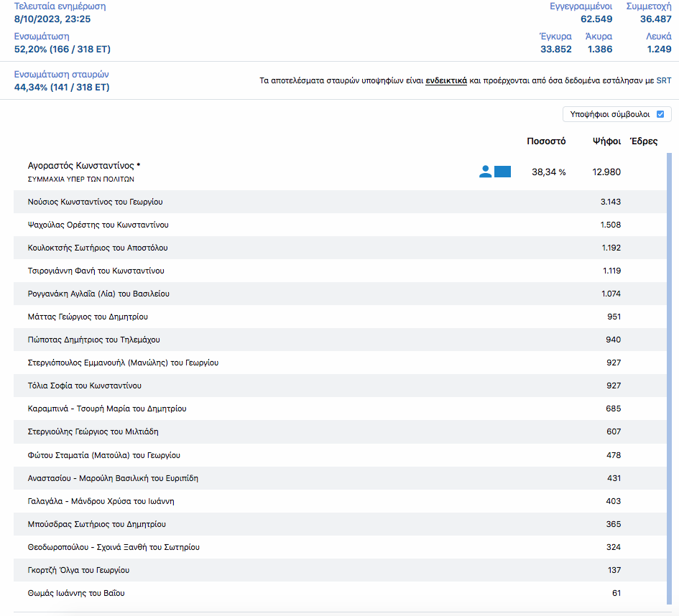Viewport: 679px width, 616px height.
Task: Click the vertical scrollbar on the right
Action: pos(670,359)
